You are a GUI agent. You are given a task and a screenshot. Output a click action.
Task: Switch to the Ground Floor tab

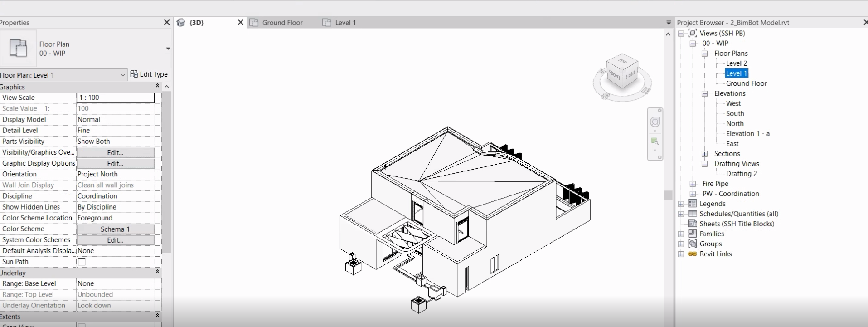pyautogui.click(x=282, y=23)
